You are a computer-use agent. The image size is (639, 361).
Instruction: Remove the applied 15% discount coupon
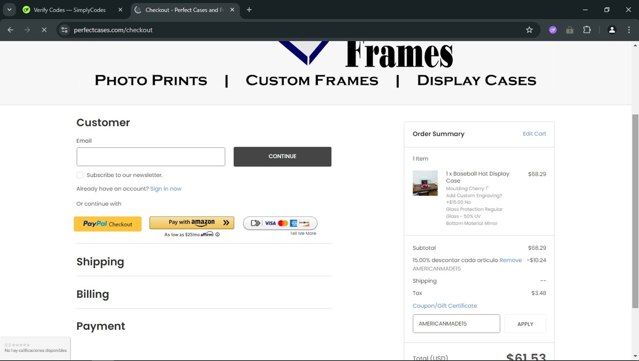tap(511, 260)
